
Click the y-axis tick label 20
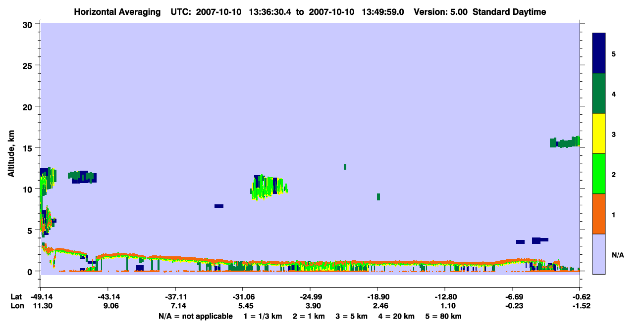(29, 106)
